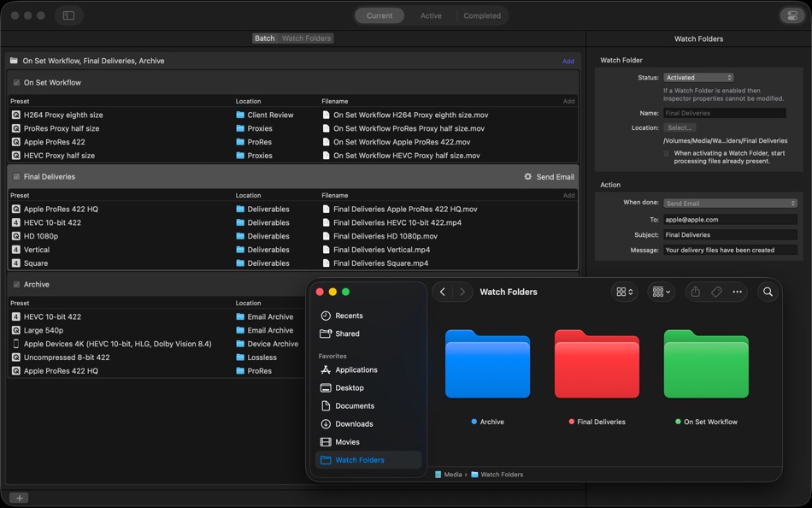Toggle the inspector button at top right
812x508 pixels.
point(792,15)
